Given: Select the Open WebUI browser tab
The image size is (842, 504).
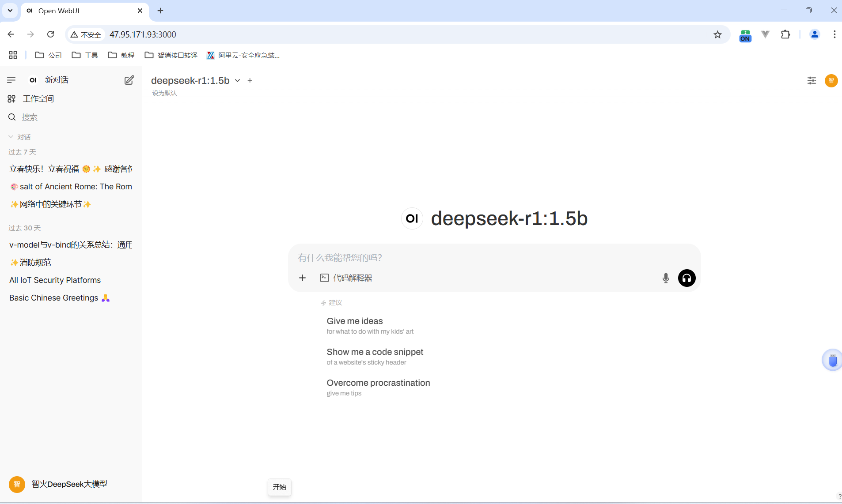Looking at the screenshot, I should coord(84,11).
